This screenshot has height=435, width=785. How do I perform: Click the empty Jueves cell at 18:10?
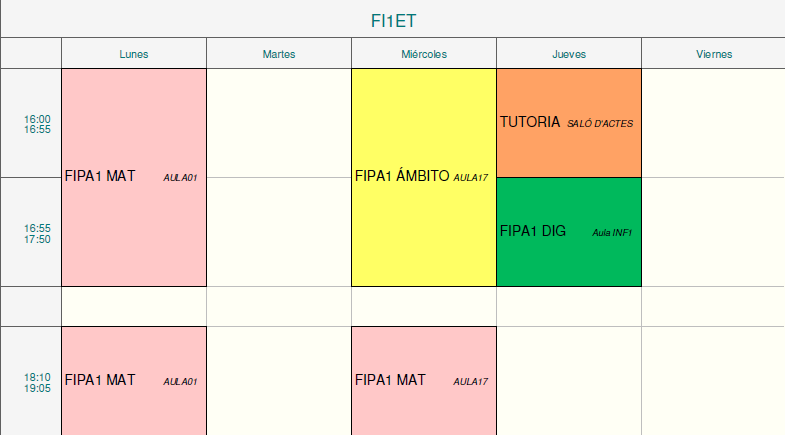click(x=568, y=380)
